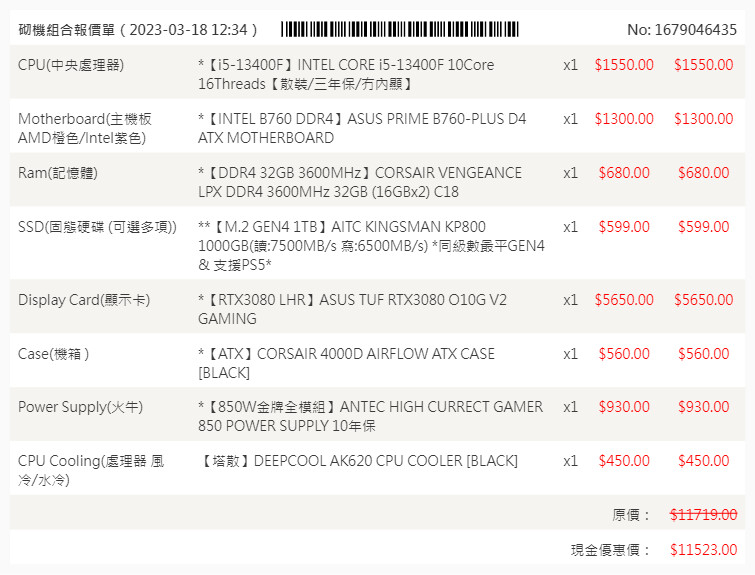Viewport: 755px width, 575px height.
Task: Click the CORSAIR 4000D AIRFLOW case entry
Action: pos(346,363)
